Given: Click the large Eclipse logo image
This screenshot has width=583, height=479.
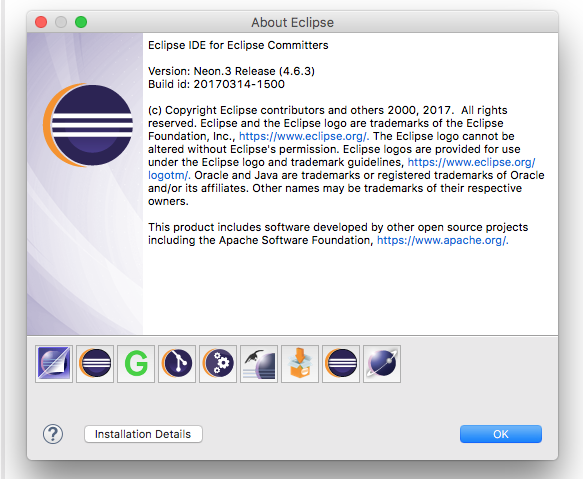Looking at the screenshot, I should (x=88, y=125).
